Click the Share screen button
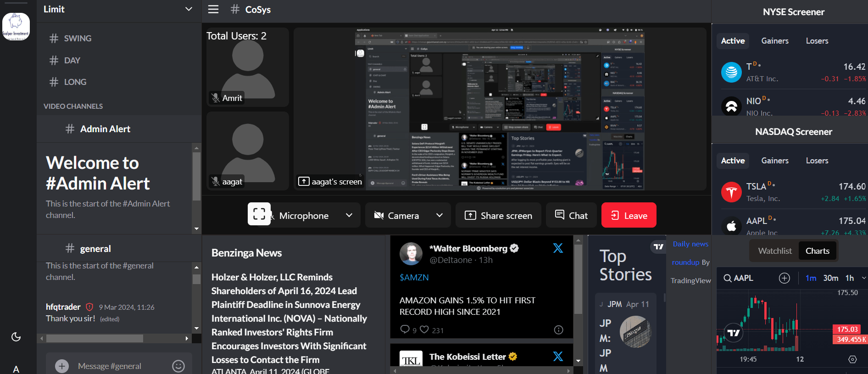Screen dimensions: 868x374 [498, 215]
